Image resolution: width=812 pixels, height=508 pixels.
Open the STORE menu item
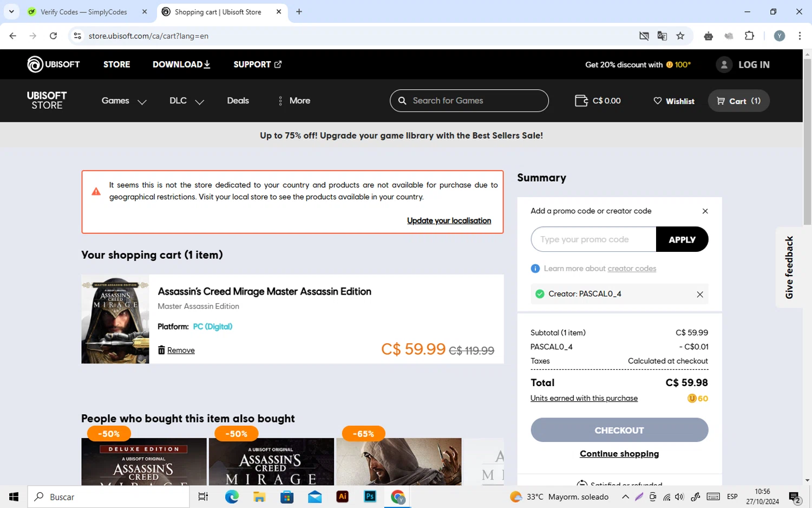pyautogui.click(x=117, y=64)
